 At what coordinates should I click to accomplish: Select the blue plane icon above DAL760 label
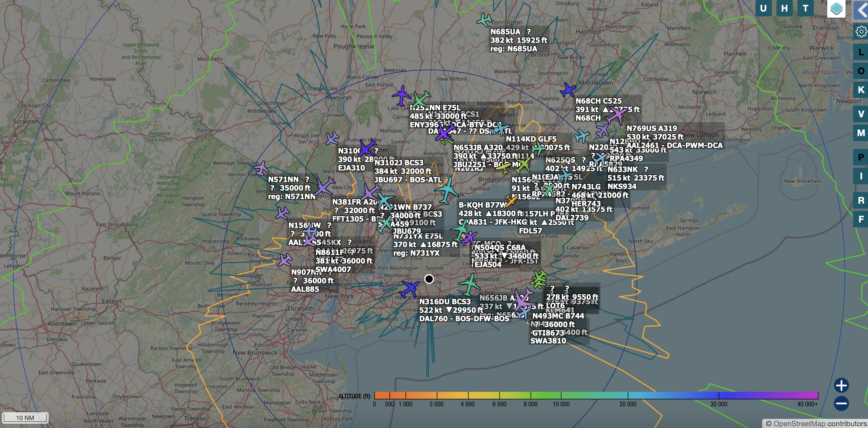coord(410,289)
